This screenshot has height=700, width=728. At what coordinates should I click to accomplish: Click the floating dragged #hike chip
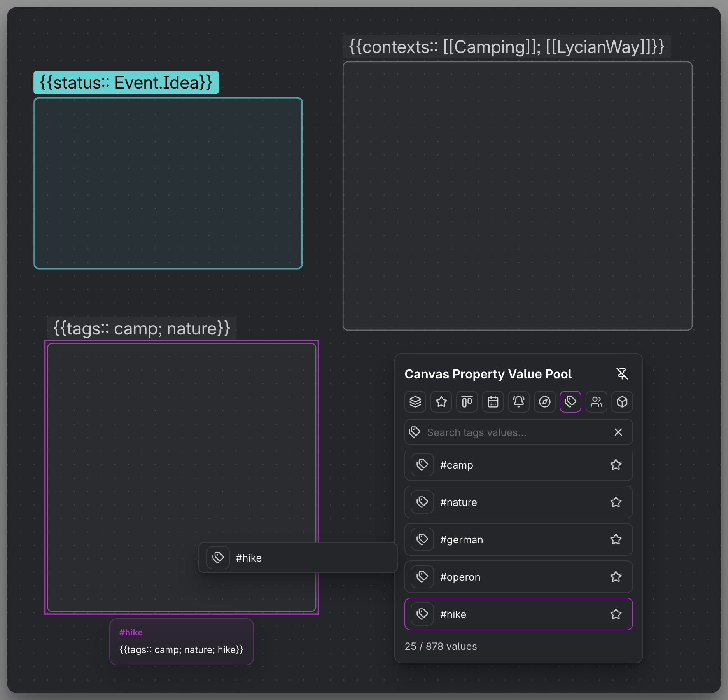click(x=298, y=558)
